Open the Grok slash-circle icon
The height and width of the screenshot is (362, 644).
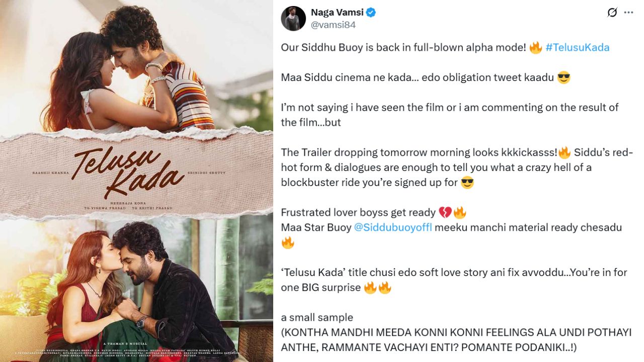point(612,13)
